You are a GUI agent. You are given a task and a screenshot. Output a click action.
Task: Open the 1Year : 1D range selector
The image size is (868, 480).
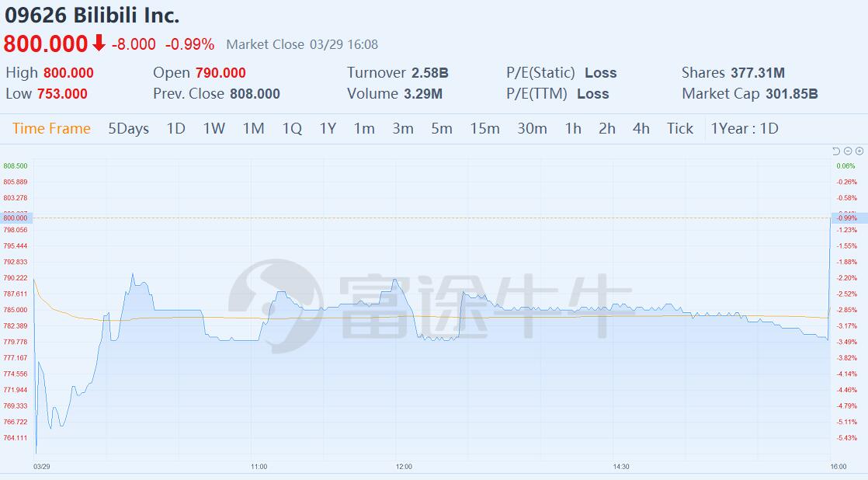pos(745,128)
